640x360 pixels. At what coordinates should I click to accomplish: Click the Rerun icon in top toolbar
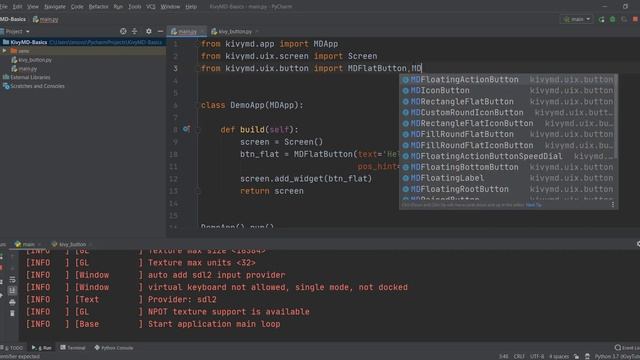(602, 19)
